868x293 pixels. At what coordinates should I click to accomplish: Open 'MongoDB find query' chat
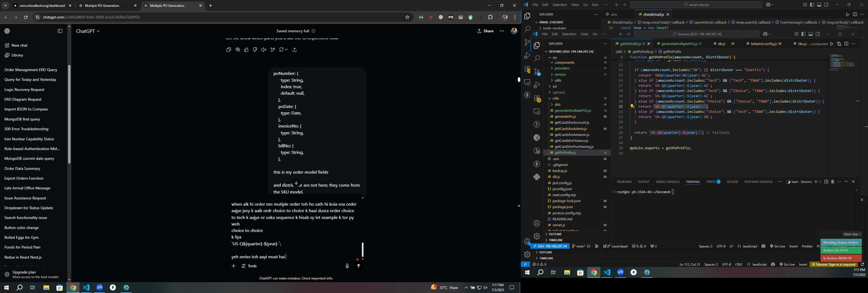click(x=22, y=119)
